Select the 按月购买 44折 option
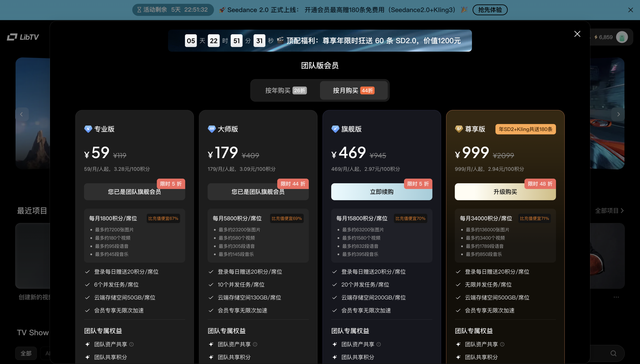The width and height of the screenshot is (640, 364). click(x=353, y=90)
